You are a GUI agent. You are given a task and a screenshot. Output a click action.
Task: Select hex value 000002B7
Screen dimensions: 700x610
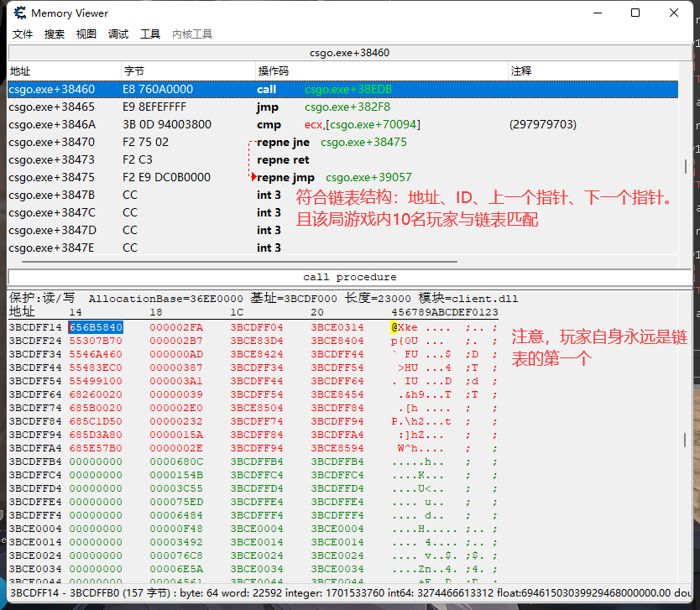click(x=176, y=341)
